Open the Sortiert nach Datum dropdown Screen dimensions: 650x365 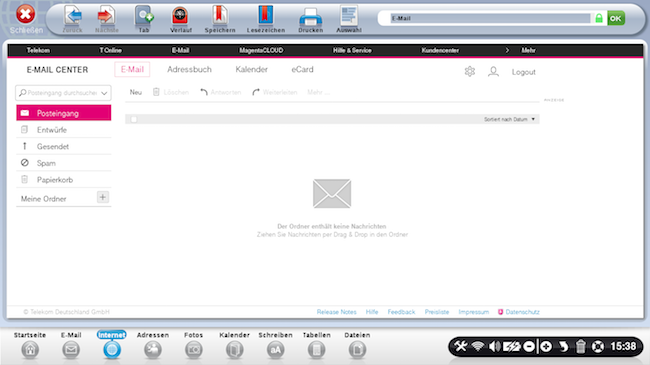point(509,119)
